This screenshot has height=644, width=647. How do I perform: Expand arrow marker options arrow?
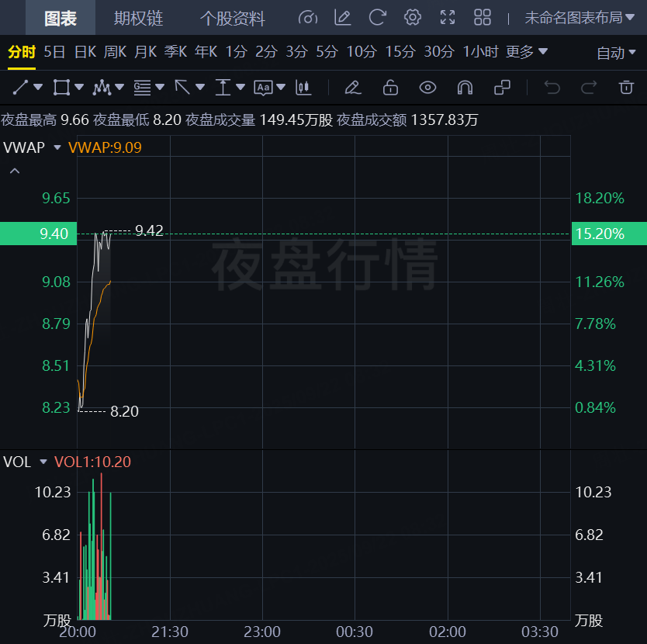(x=200, y=87)
